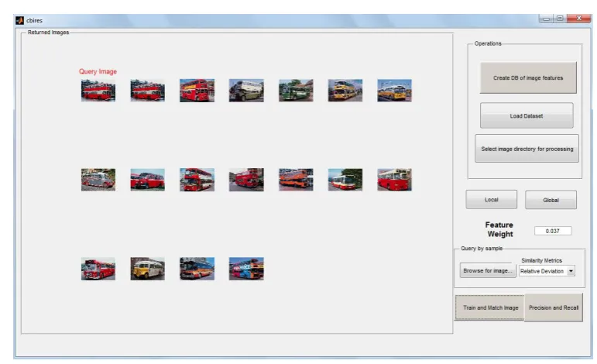The height and width of the screenshot is (364, 597).
Task: Select first thumbnail in the third row
Action: [x=98, y=269]
